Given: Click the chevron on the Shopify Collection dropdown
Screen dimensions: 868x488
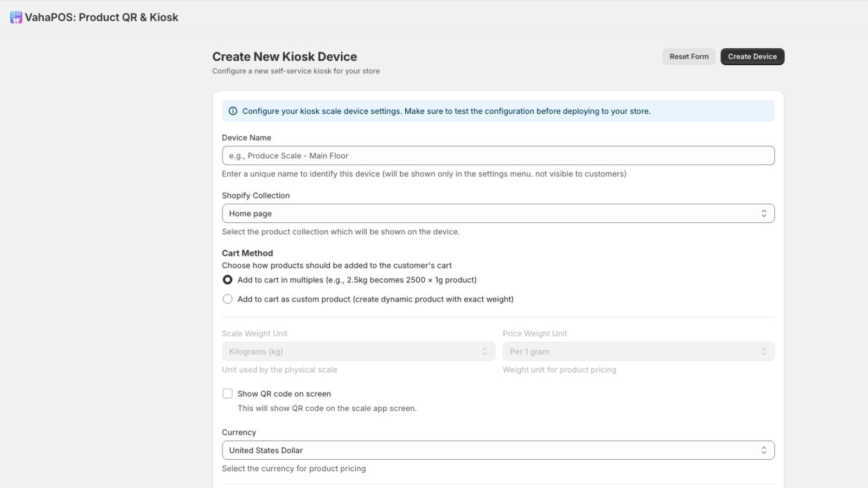Looking at the screenshot, I should tap(765, 213).
